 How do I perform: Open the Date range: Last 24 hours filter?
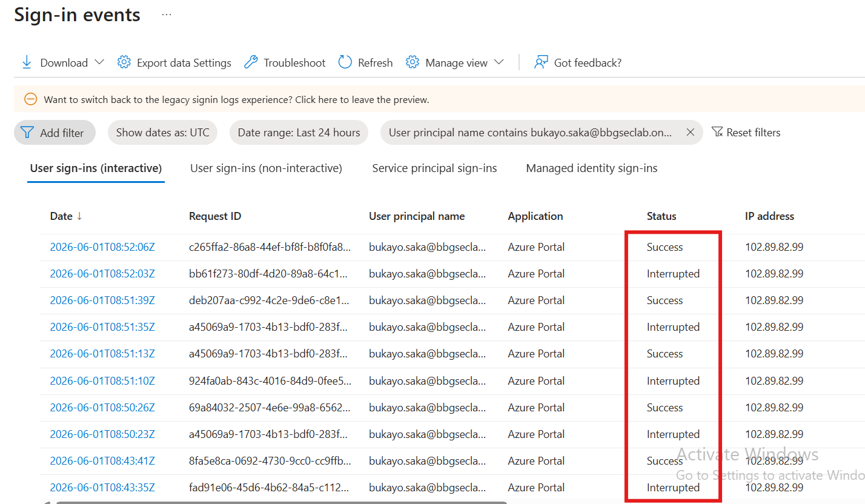[299, 133]
